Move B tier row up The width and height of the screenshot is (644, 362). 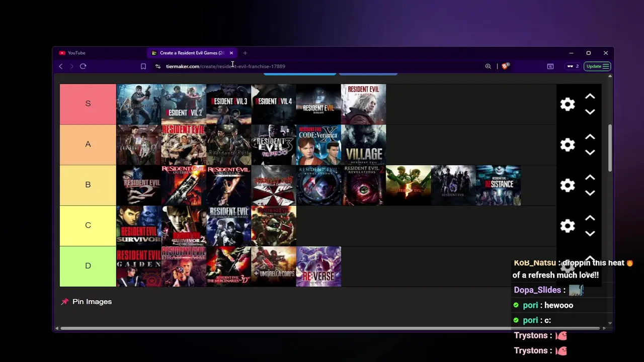click(x=590, y=178)
